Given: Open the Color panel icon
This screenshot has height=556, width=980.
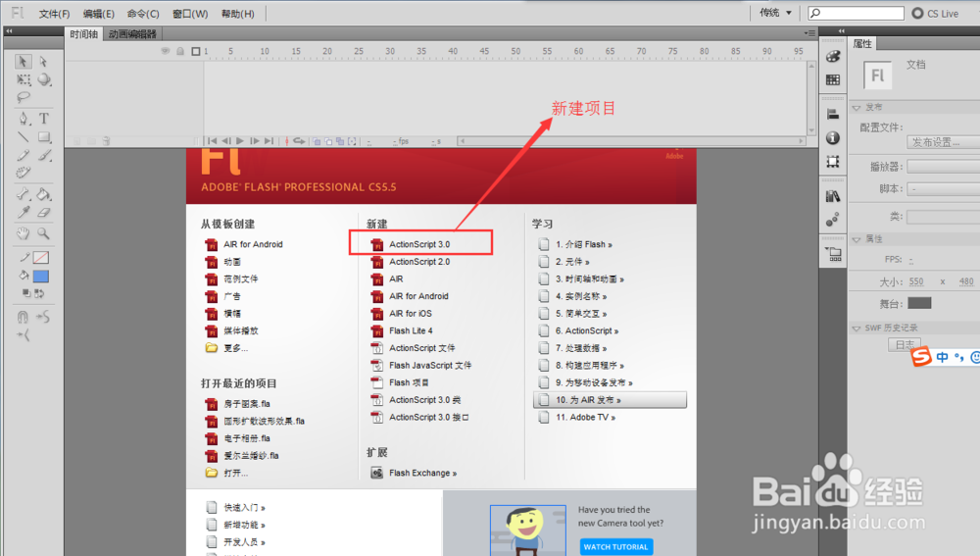Looking at the screenshot, I should pos(832,56).
